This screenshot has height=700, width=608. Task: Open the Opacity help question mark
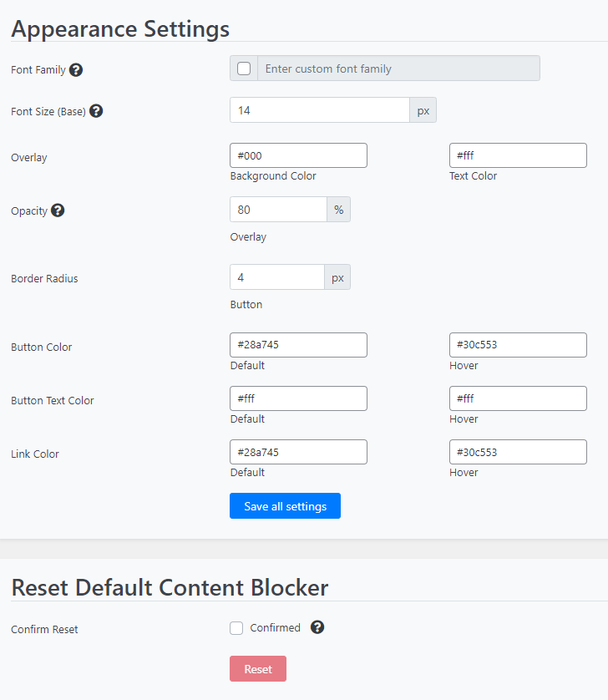(x=58, y=211)
